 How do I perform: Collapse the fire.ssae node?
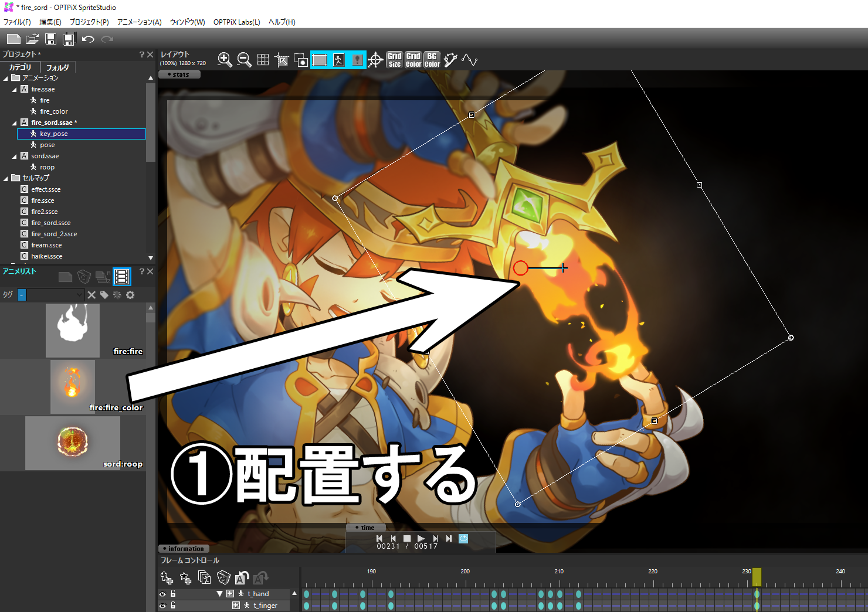(15, 90)
